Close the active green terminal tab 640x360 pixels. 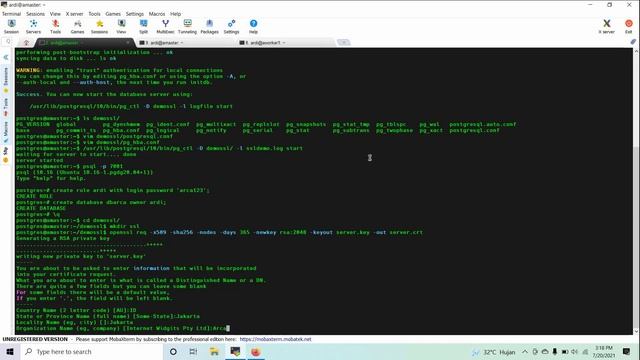(x=128, y=42)
